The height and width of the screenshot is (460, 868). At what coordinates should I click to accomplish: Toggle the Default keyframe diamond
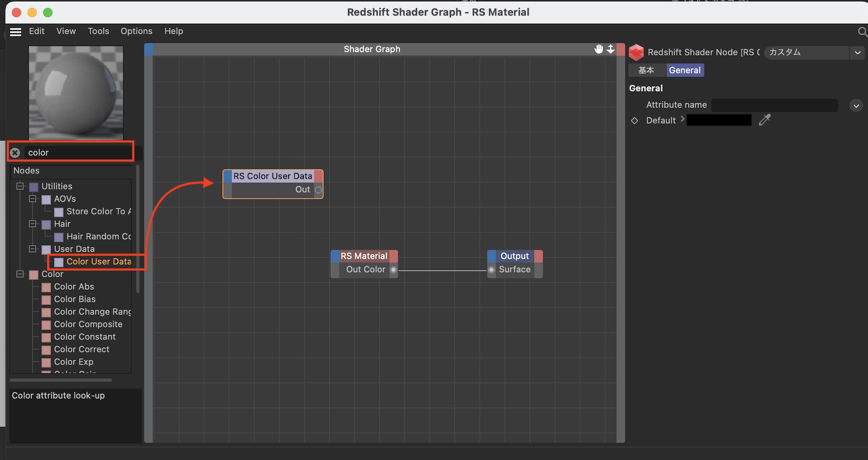pyautogui.click(x=635, y=121)
